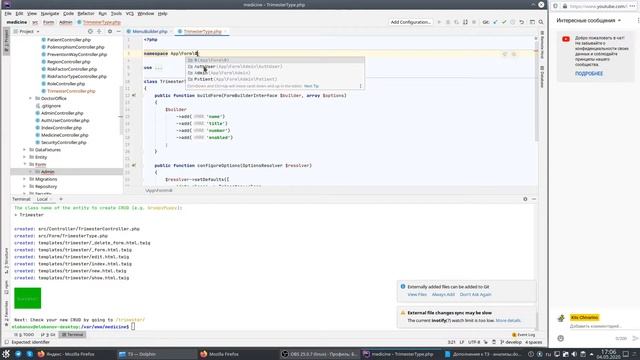Viewport: 640px width, 360px height.
Task: Open Favorites side tool window
Action: 6,313
